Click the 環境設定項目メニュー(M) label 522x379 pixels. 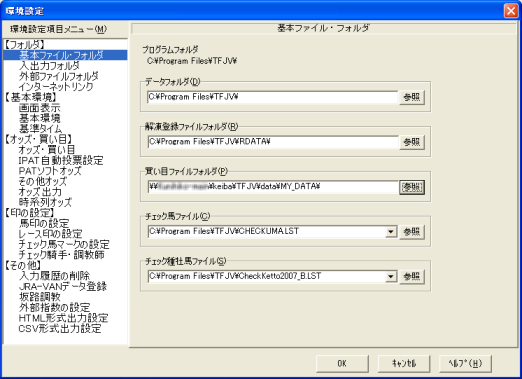(x=58, y=29)
